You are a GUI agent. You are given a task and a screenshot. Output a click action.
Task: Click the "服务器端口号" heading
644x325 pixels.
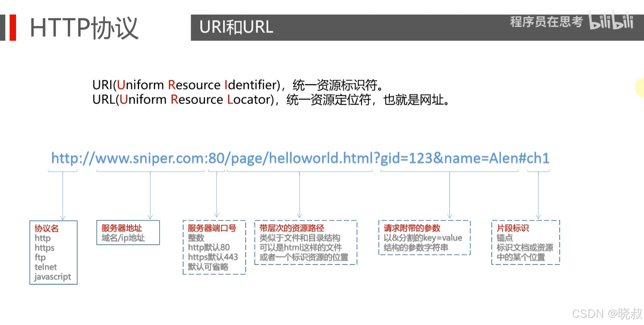(212, 228)
